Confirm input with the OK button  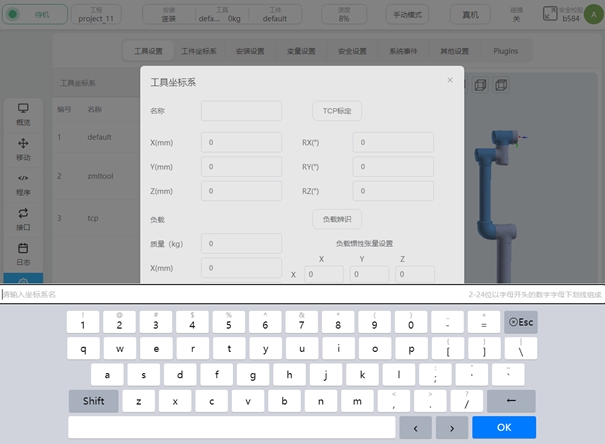(504, 427)
